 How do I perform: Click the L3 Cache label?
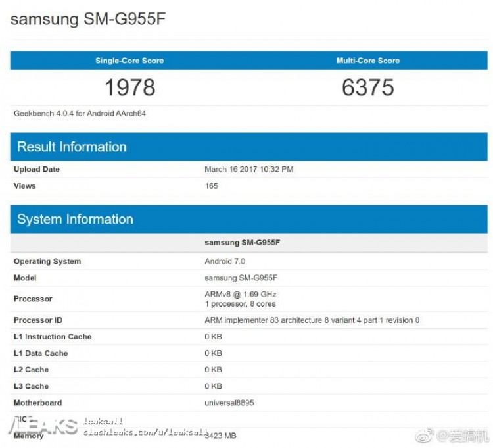[x=31, y=386]
